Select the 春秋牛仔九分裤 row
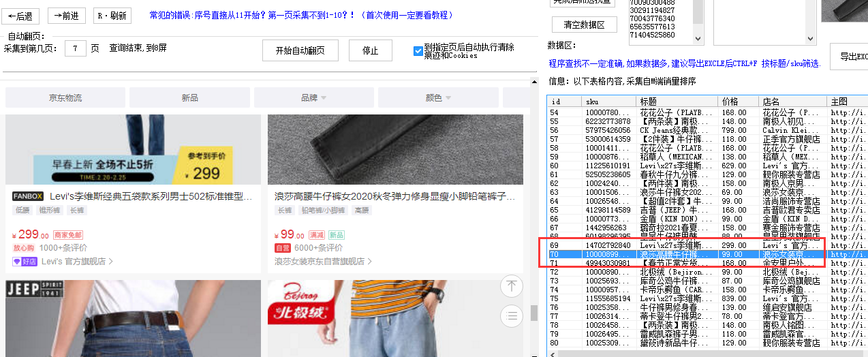This screenshot has width=868, height=357. coord(707,174)
